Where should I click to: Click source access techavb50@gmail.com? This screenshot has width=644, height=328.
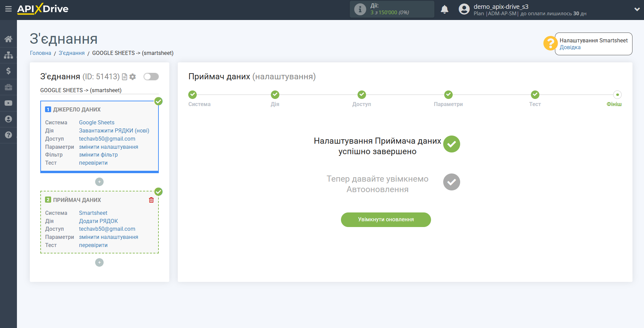coord(107,139)
